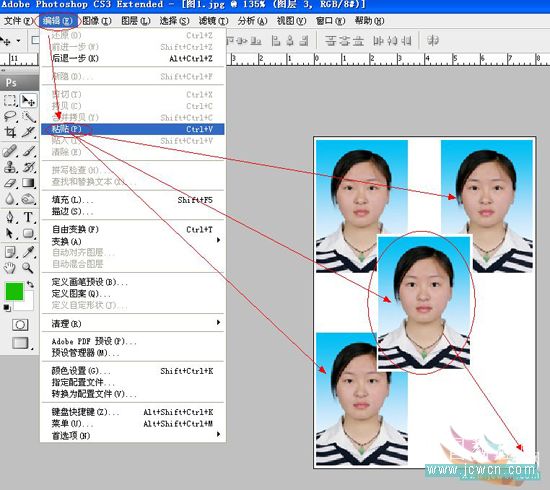Screen dimensions: 550x490
Task: Click Align Right Edges in options bar
Action: pos(304,41)
